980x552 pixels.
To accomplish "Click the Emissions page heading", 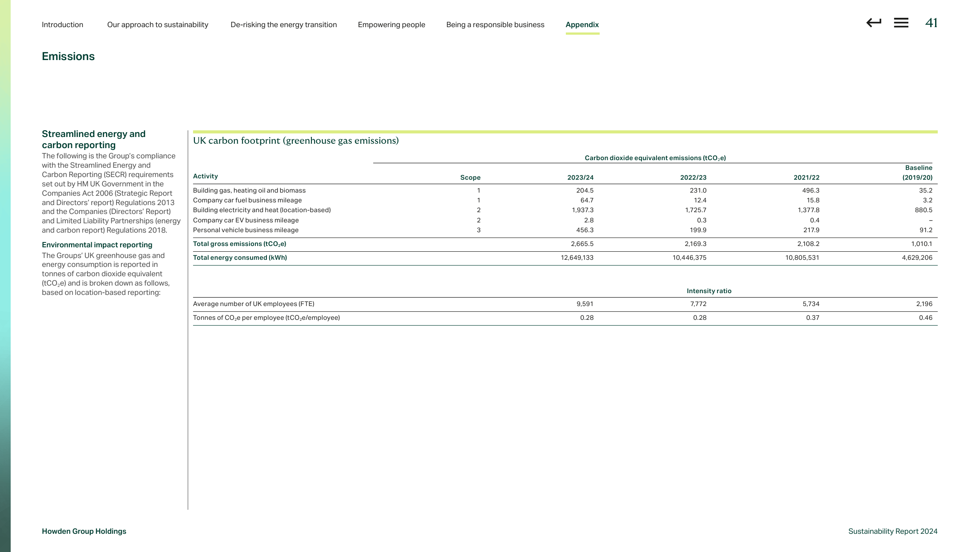I will click(68, 56).
